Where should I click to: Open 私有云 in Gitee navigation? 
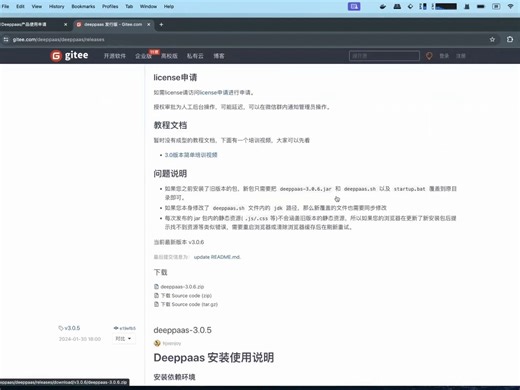(195, 56)
